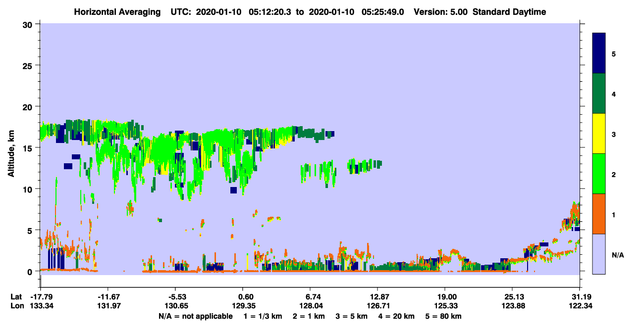Click the '1 = 1/3 km' legend entry

pyautogui.click(x=263, y=316)
